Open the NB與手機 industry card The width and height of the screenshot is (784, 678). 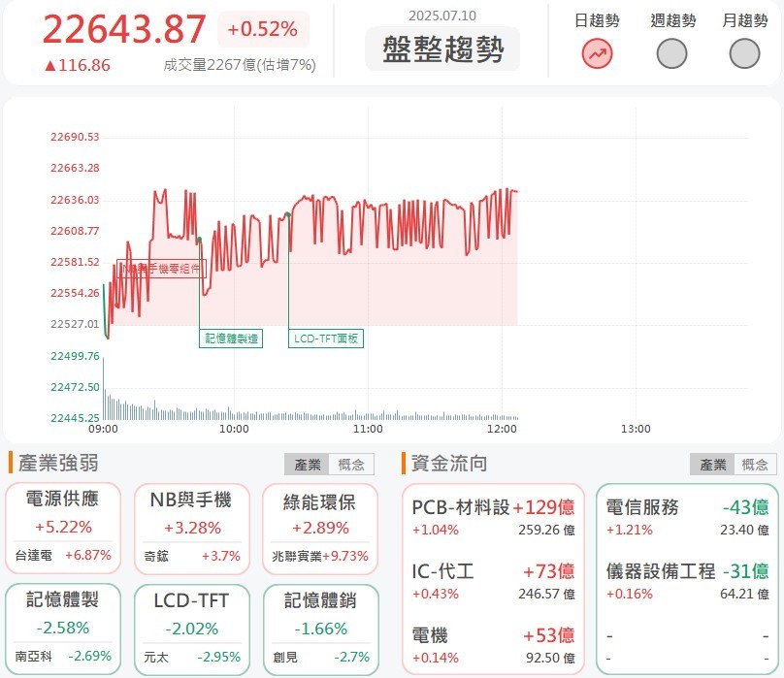[x=192, y=529]
